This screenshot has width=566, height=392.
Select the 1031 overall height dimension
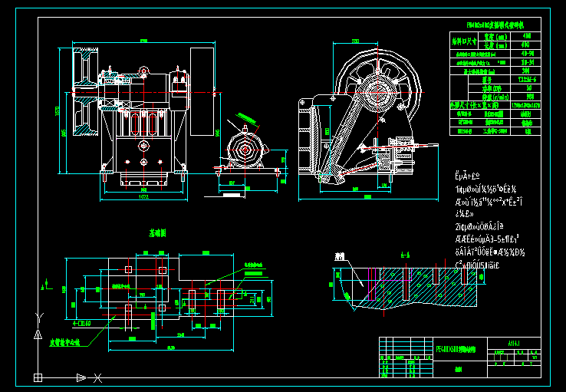pyautogui.click(x=57, y=110)
